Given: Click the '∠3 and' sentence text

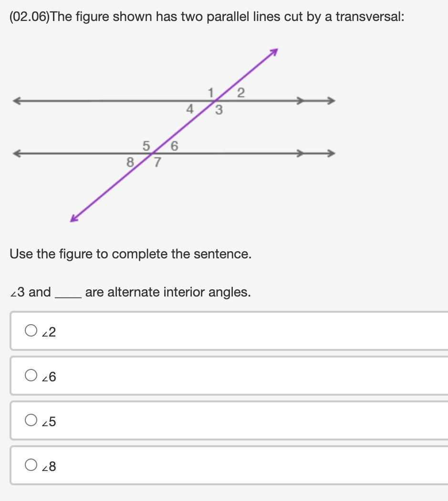Looking at the screenshot, I should coord(31,292).
